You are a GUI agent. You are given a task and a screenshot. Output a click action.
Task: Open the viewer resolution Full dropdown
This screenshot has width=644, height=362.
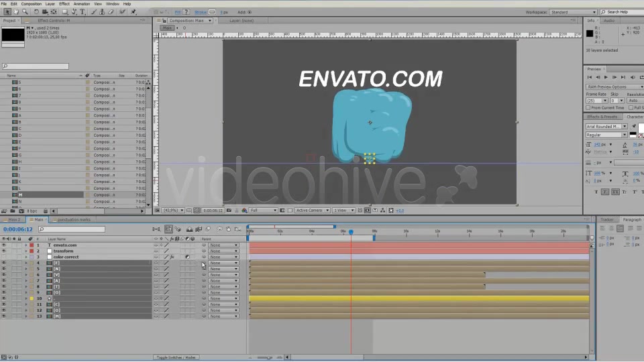tap(263, 210)
